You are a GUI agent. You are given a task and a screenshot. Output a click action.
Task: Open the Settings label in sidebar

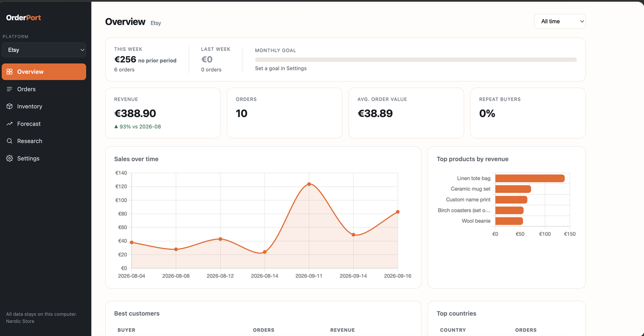click(28, 158)
